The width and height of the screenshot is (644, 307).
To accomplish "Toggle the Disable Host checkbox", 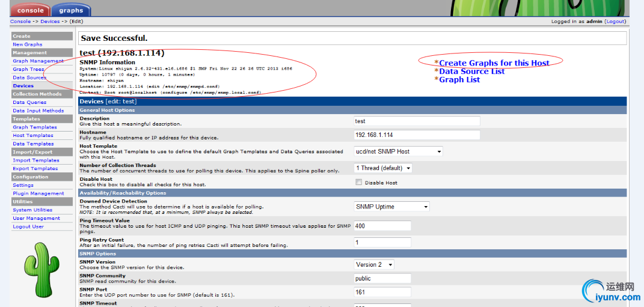I will pyautogui.click(x=358, y=182).
